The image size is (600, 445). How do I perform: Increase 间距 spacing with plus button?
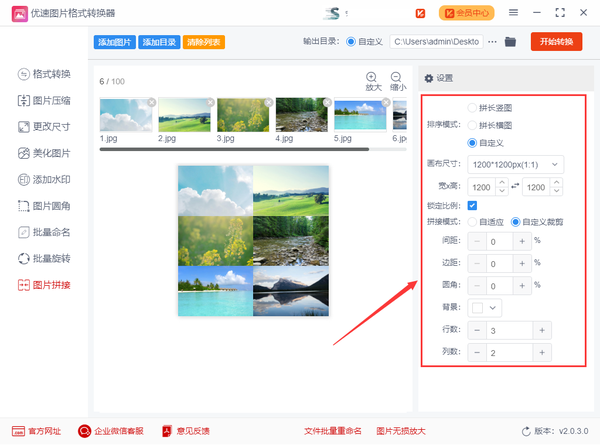pyautogui.click(x=522, y=241)
